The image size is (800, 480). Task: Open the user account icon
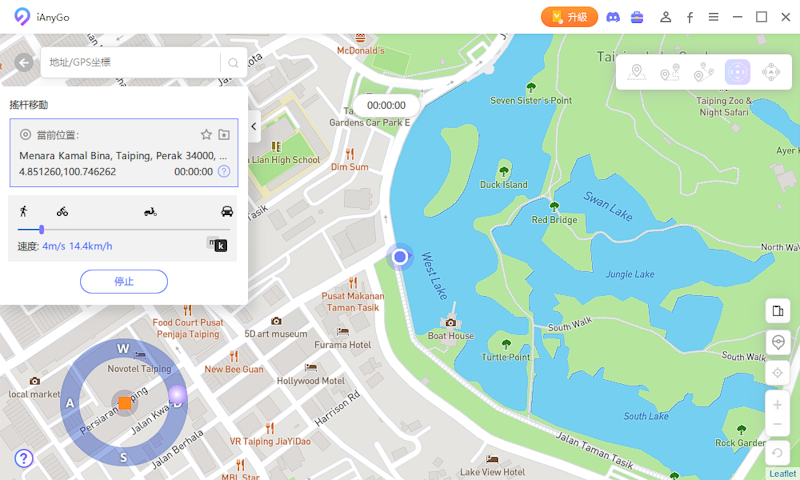click(x=665, y=17)
